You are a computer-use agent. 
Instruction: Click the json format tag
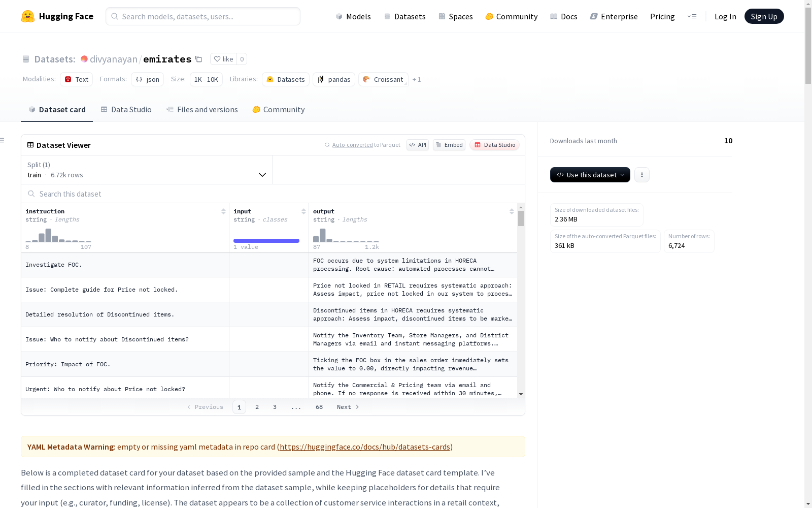pyautogui.click(x=148, y=79)
